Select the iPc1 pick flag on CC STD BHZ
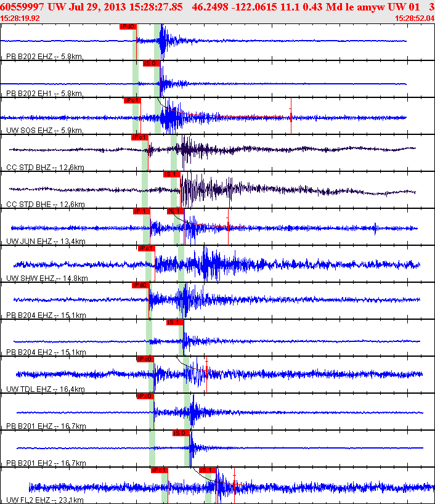 click(x=139, y=137)
